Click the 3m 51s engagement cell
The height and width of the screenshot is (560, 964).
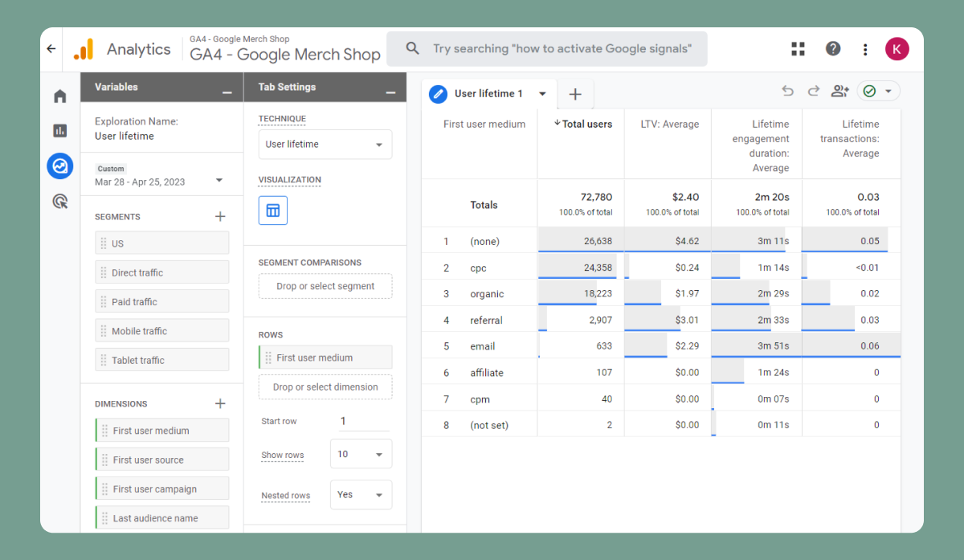(x=756, y=346)
